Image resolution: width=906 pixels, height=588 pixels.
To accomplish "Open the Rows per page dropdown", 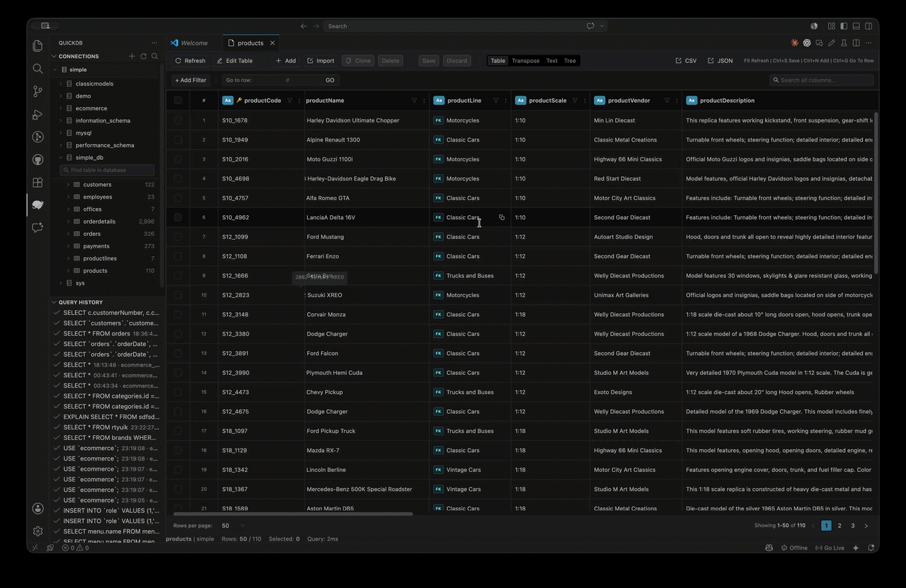I will point(234,526).
